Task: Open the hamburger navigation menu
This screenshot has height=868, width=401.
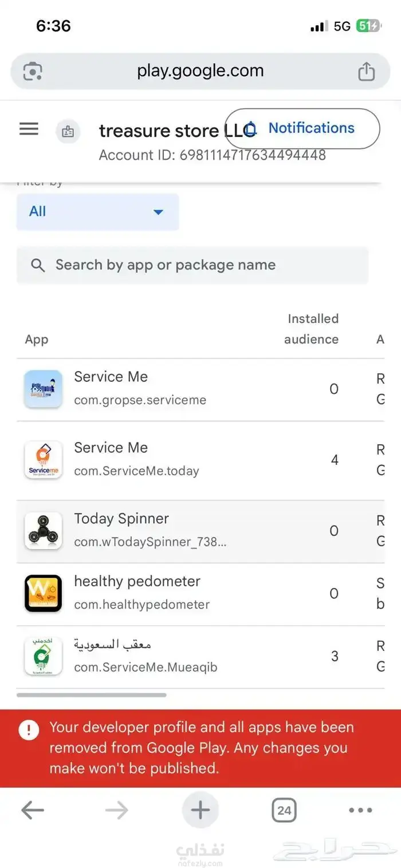Action: tap(29, 129)
